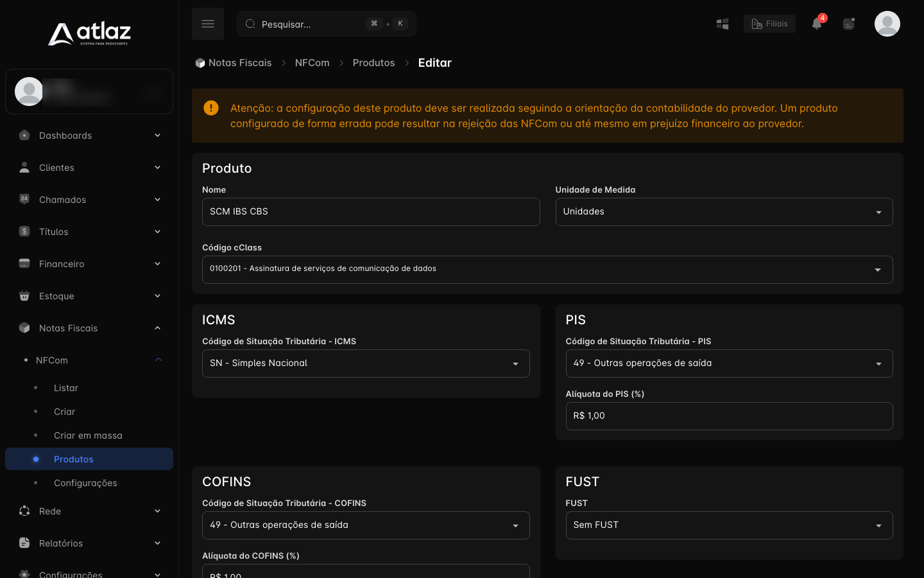This screenshot has height=578, width=924.
Task: Click the Chamados 24 icon
Action: pyautogui.click(x=24, y=199)
